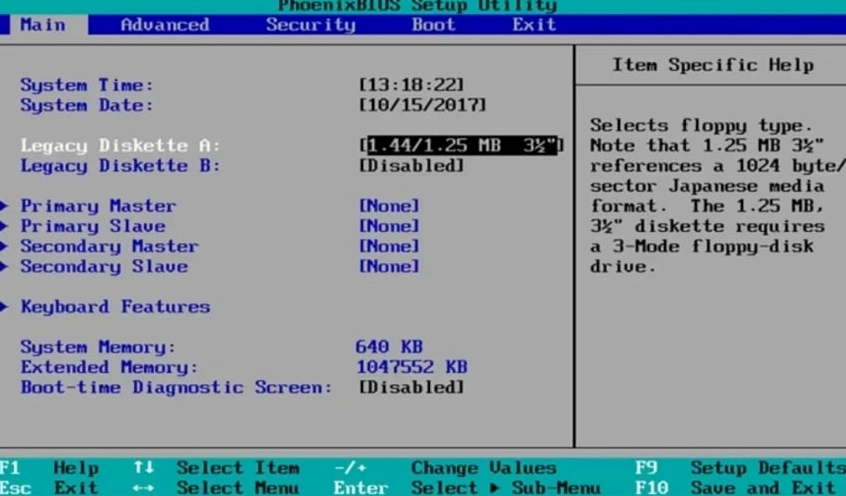Viewport: 846px width, 496px height.
Task: Click the -/+ Change Values hint
Action: (445, 467)
